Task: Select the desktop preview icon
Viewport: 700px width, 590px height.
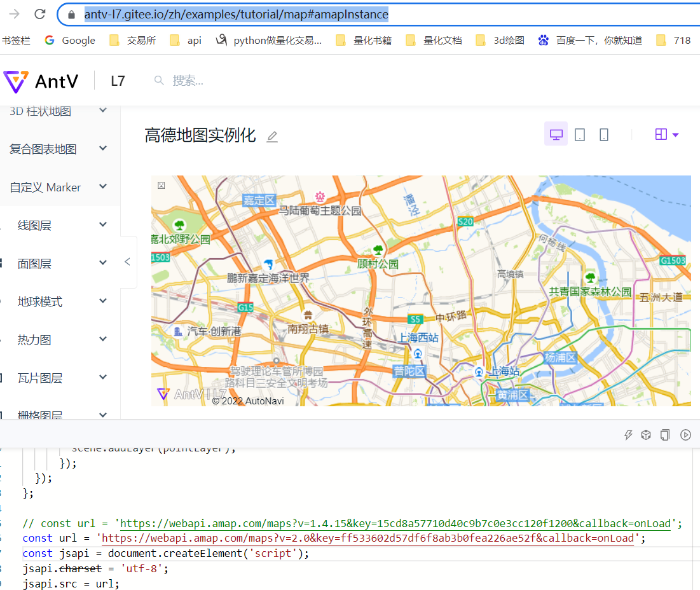Action: pos(556,134)
